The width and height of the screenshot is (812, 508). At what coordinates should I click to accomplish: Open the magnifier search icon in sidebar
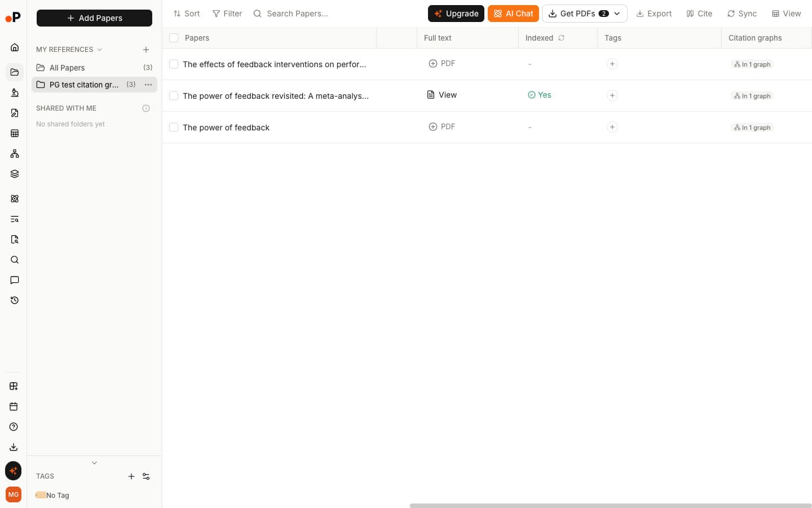tap(15, 260)
